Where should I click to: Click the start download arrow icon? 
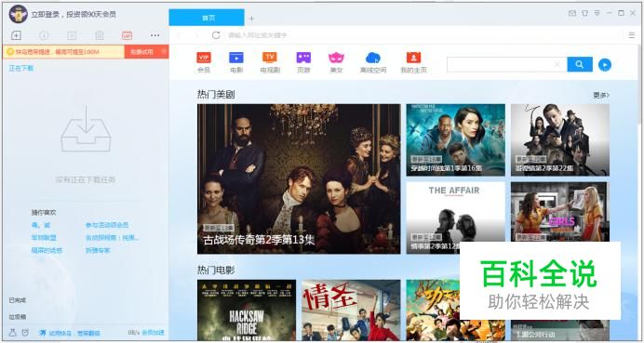(44, 35)
